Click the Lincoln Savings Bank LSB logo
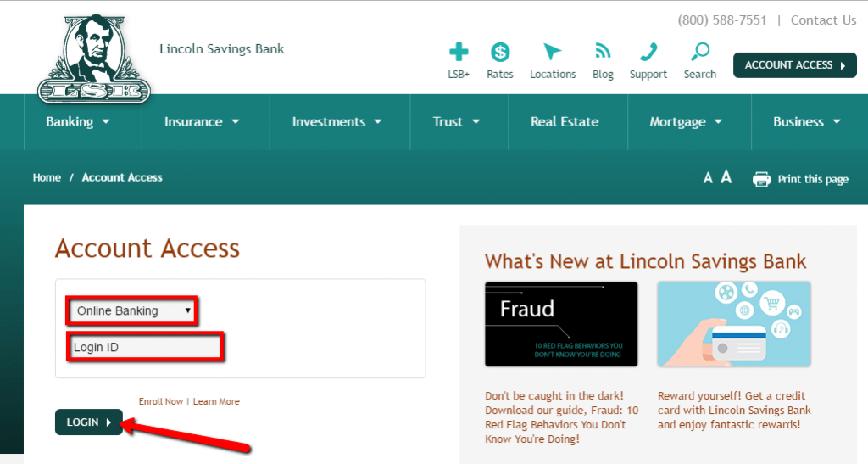Viewport: 868px width, 464px height. [x=94, y=59]
